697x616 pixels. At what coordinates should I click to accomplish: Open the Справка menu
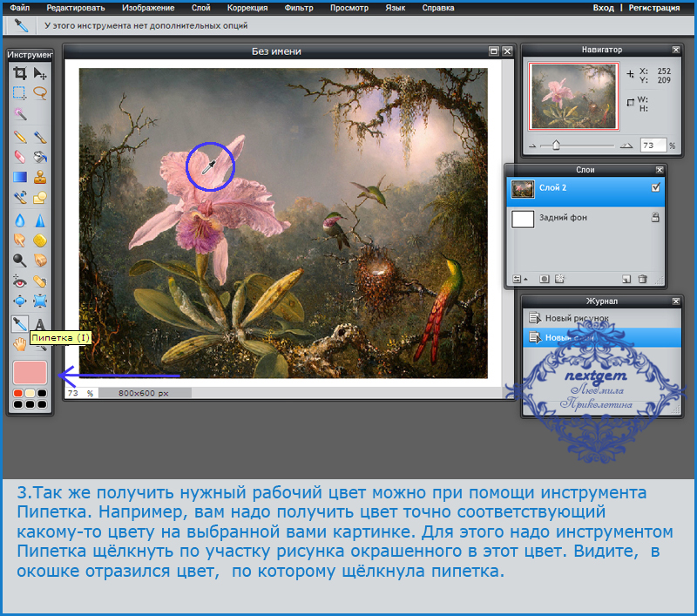tap(438, 8)
